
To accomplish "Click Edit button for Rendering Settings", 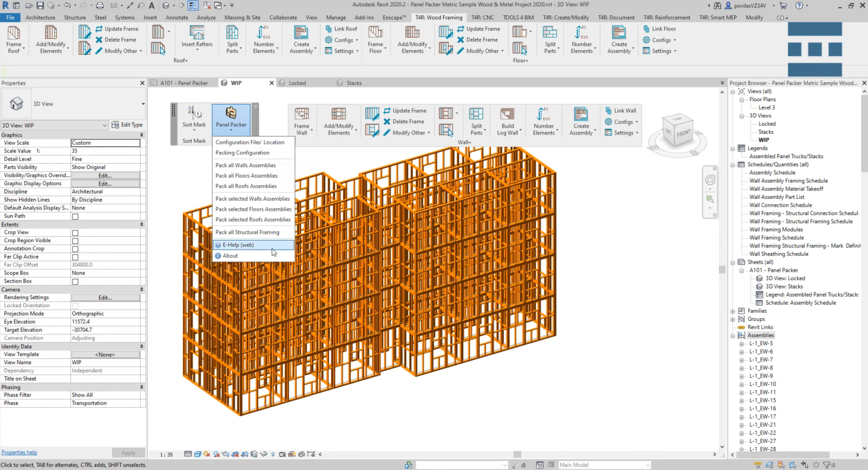I will (105, 298).
